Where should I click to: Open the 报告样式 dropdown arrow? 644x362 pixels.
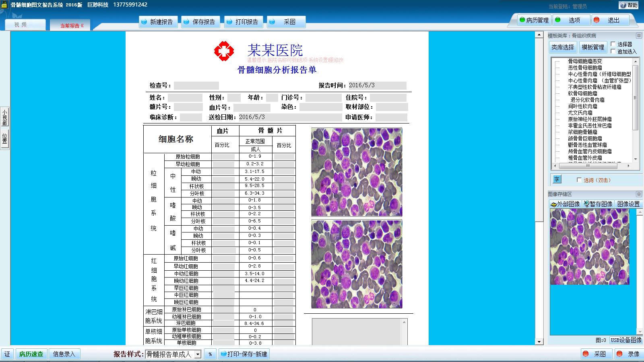point(198,354)
